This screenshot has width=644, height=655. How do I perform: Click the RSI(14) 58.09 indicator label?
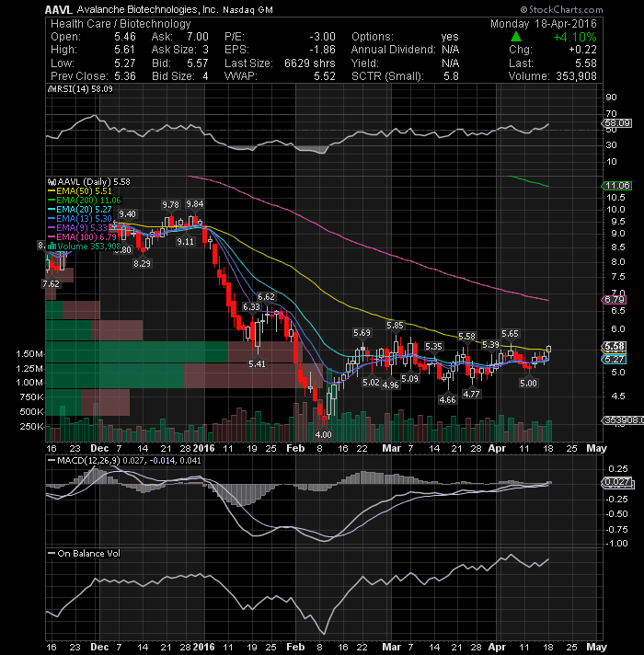pyautogui.click(x=82, y=89)
